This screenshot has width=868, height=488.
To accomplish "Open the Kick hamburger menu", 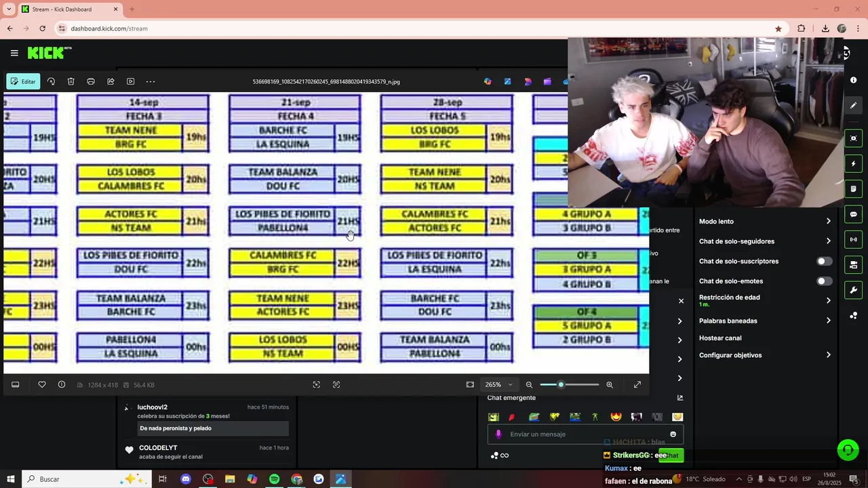I will point(14,53).
